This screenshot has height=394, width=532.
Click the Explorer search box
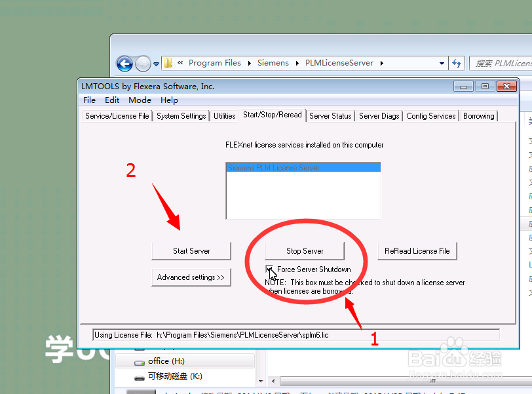[501, 64]
